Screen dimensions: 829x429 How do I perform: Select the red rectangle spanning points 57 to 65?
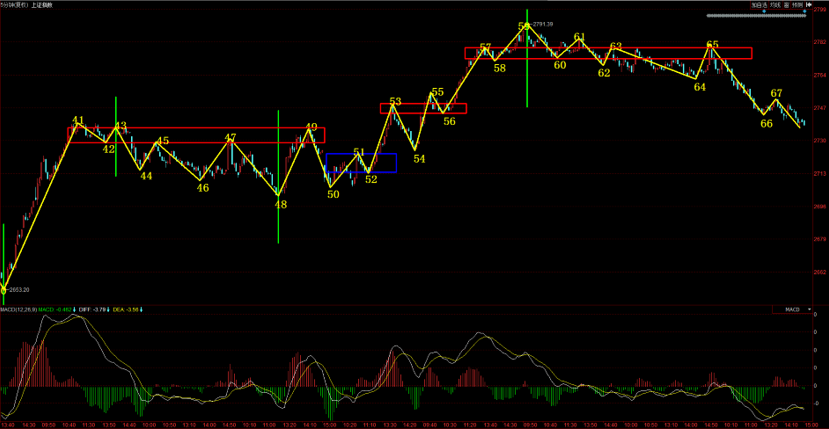click(608, 53)
